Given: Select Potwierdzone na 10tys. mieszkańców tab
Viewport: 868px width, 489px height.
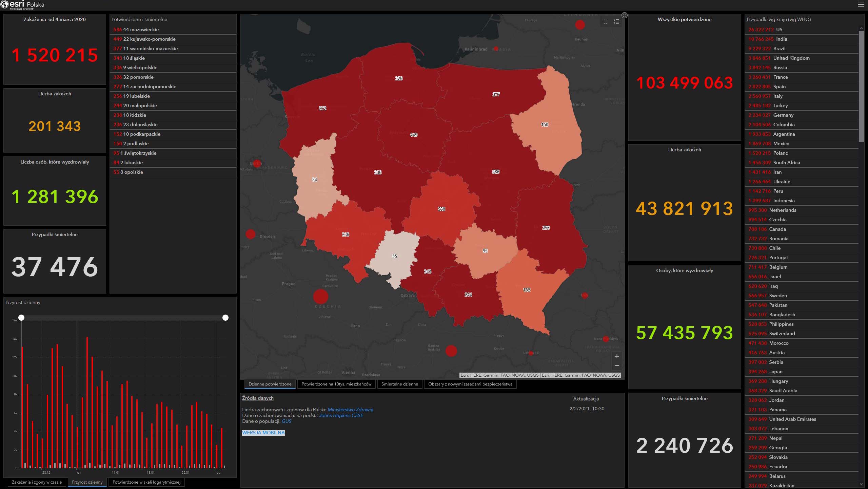Looking at the screenshot, I should click(336, 384).
